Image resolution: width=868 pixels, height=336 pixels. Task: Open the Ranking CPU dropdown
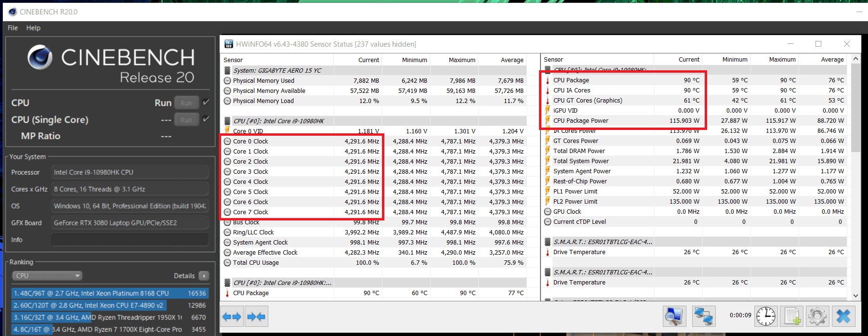47,276
